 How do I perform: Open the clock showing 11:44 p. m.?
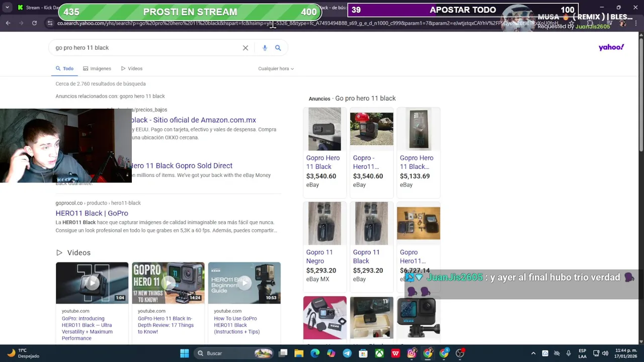tap(625, 353)
